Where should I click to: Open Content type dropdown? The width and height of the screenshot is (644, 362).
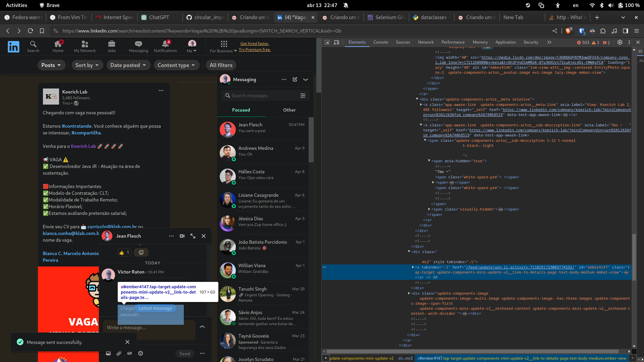[x=176, y=65]
